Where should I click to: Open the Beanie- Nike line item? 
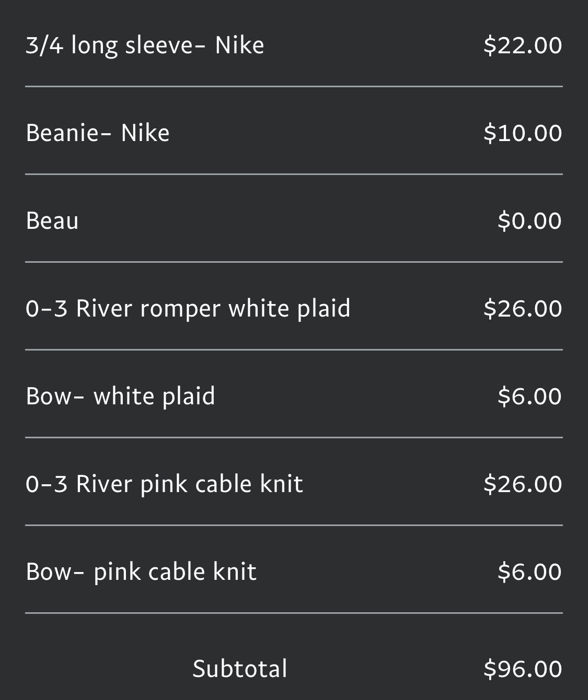tap(98, 133)
